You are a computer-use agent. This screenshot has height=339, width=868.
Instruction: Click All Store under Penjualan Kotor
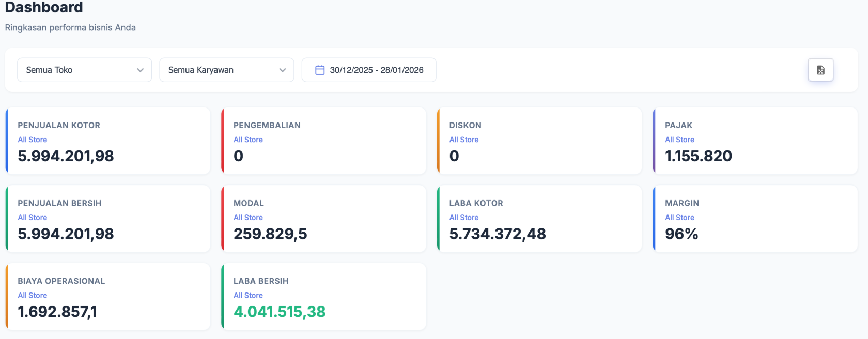33,140
